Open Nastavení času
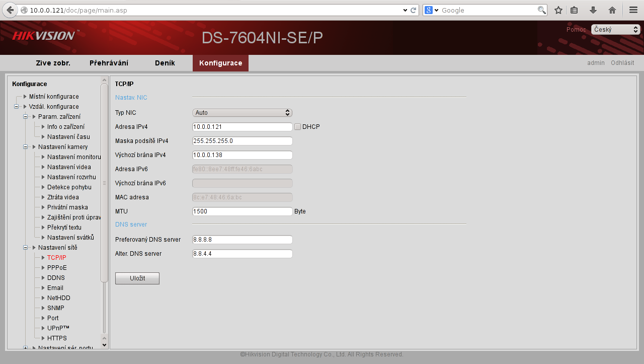This screenshot has height=364, width=644. pos(68,137)
